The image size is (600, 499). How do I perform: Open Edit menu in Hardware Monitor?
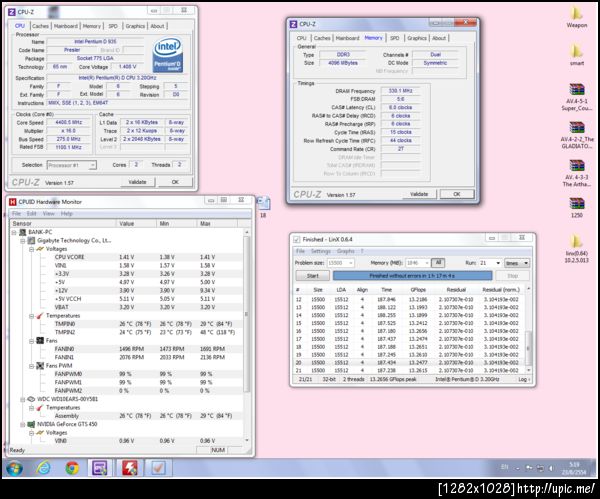pos(31,214)
